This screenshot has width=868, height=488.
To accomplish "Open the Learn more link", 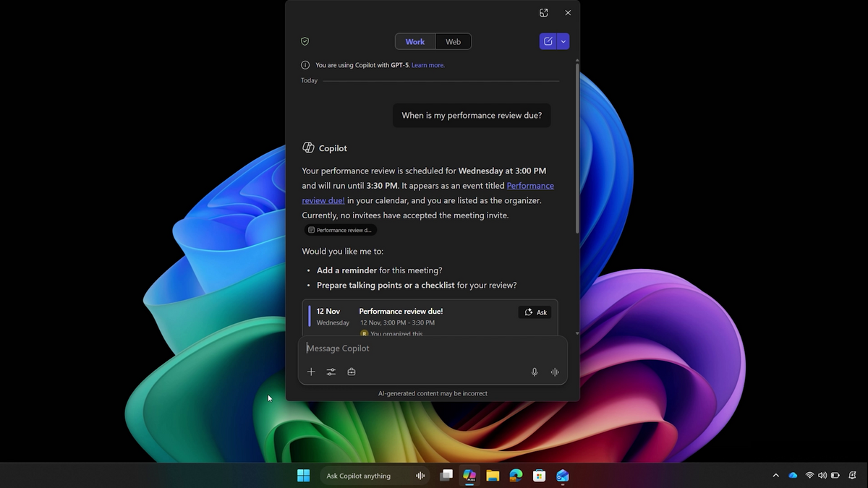I will coord(427,65).
